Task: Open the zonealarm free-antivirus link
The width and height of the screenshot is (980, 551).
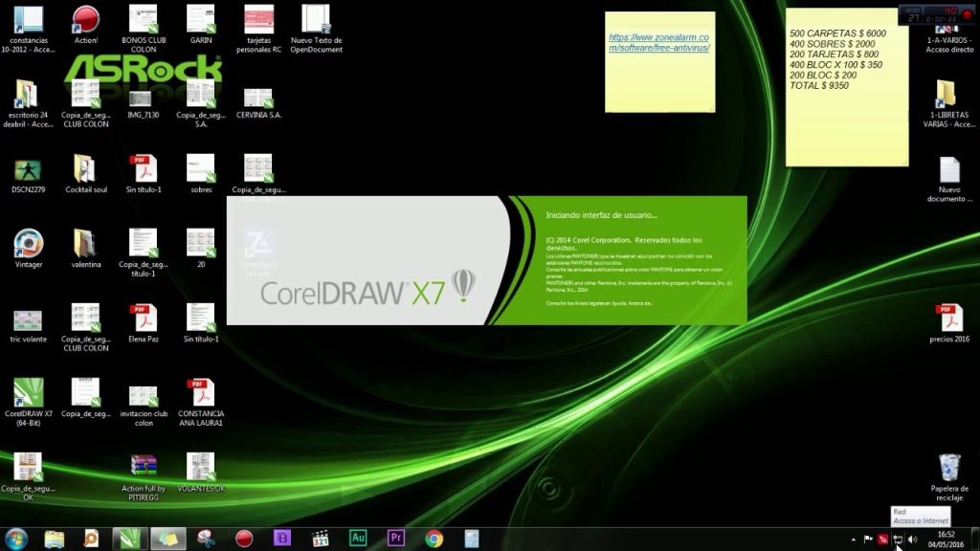Action: [658, 42]
